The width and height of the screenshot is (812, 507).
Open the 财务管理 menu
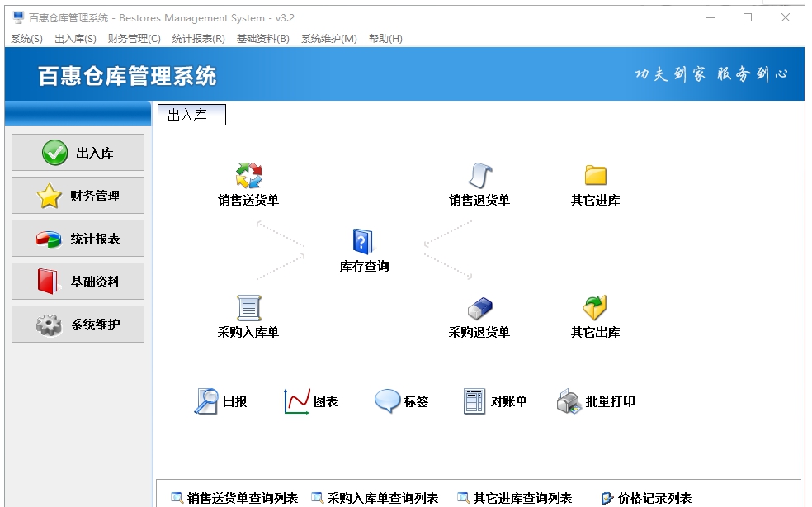click(135, 38)
